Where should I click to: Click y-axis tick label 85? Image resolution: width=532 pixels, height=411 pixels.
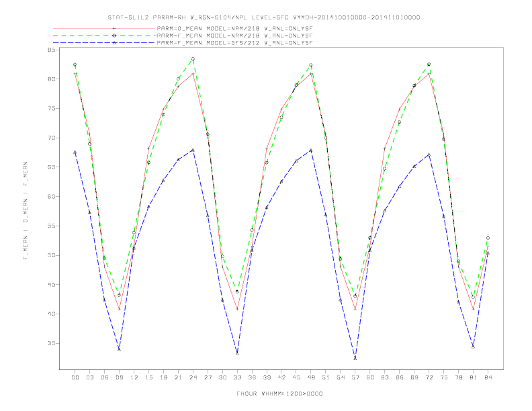pyautogui.click(x=51, y=50)
